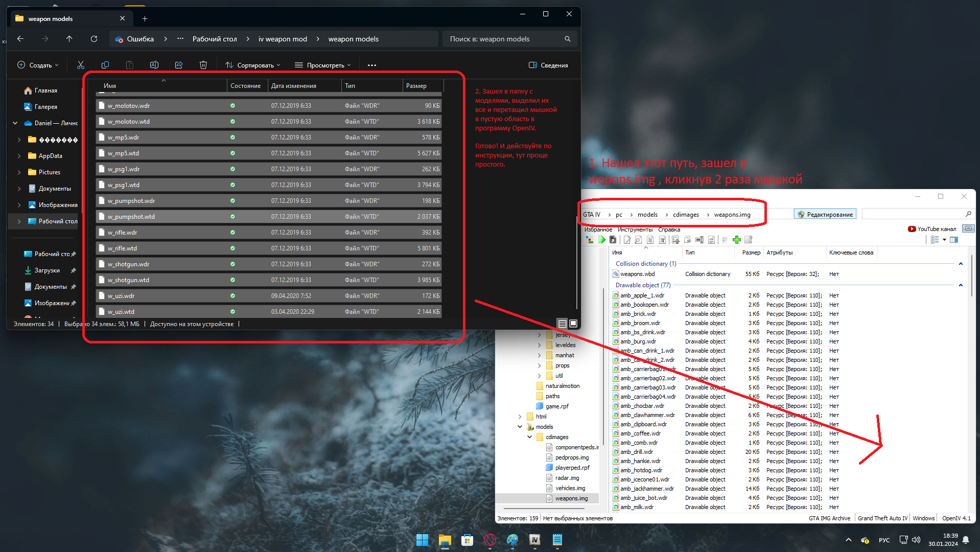This screenshot has width=980, height=552.
Task: Click the models breadcrumb in OpenIV
Action: coord(647,215)
